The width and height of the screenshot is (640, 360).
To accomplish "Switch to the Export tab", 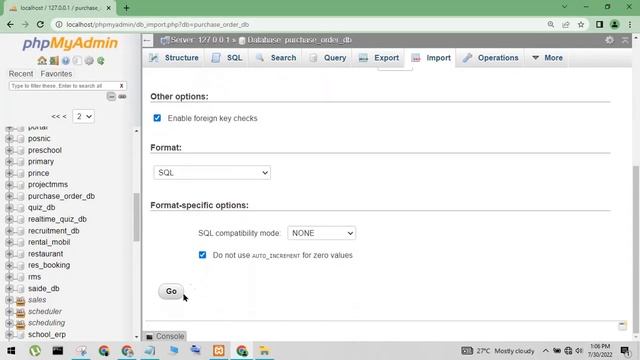I will [379, 58].
